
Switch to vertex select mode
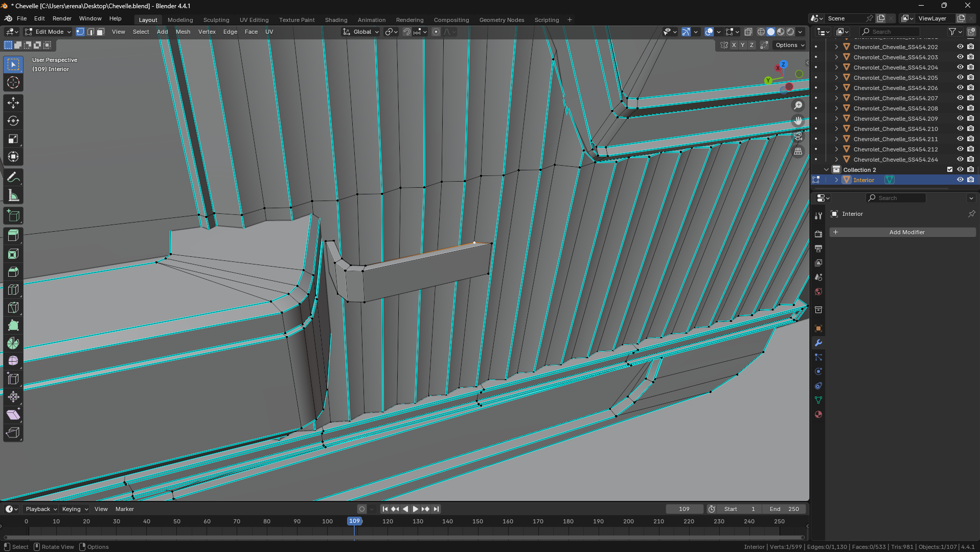[80, 32]
